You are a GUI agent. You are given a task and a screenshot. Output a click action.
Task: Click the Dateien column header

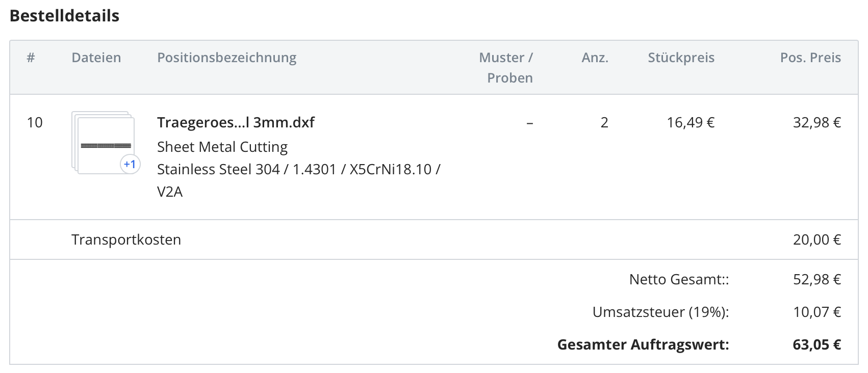pyautogui.click(x=96, y=58)
